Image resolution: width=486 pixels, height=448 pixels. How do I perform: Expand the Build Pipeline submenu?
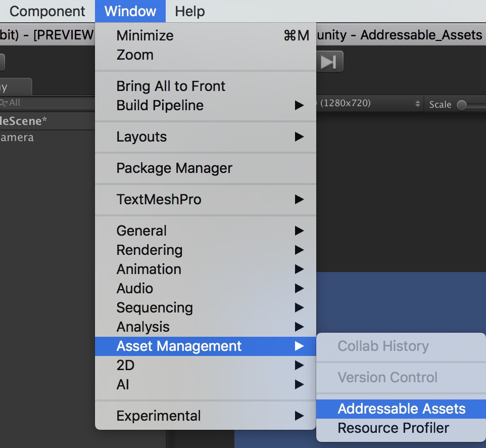click(x=160, y=105)
